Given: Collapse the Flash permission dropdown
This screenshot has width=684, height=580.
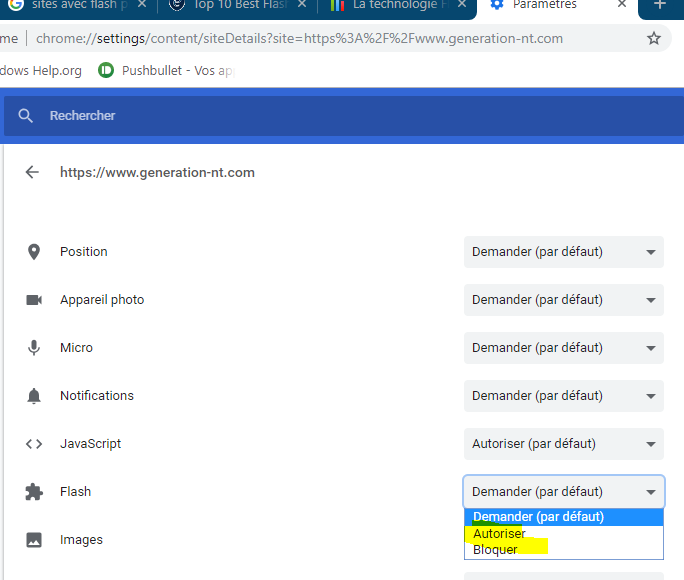Looking at the screenshot, I should (x=564, y=492).
